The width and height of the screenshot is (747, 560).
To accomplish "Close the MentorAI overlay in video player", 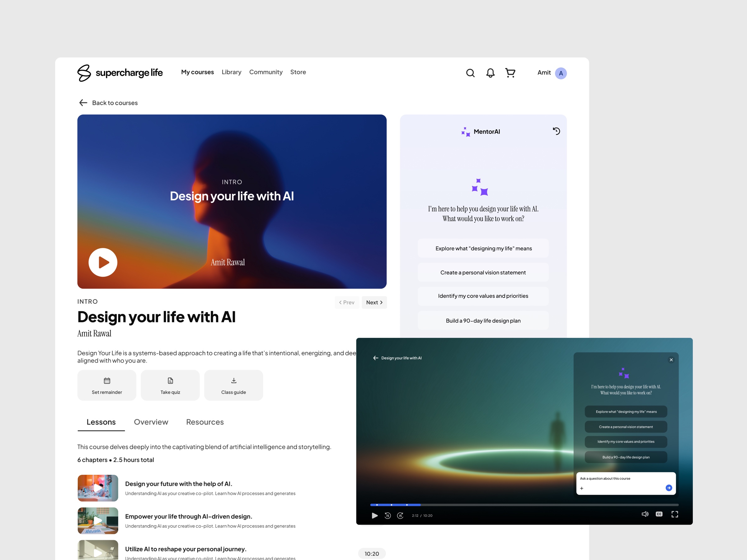I will click(671, 360).
